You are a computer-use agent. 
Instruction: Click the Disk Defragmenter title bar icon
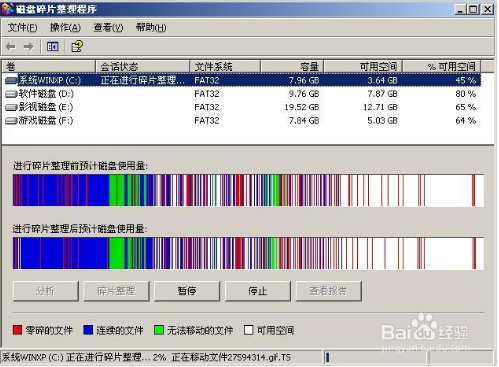(x=7, y=9)
